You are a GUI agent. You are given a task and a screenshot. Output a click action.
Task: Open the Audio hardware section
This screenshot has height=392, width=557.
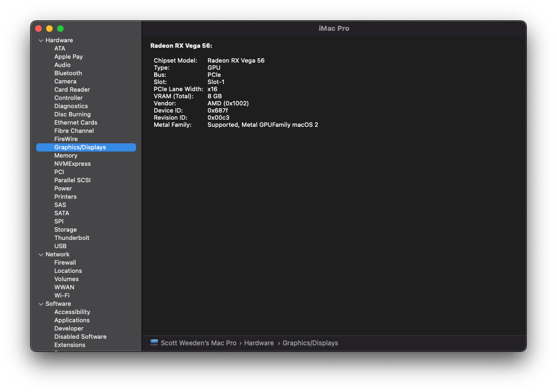click(x=62, y=65)
